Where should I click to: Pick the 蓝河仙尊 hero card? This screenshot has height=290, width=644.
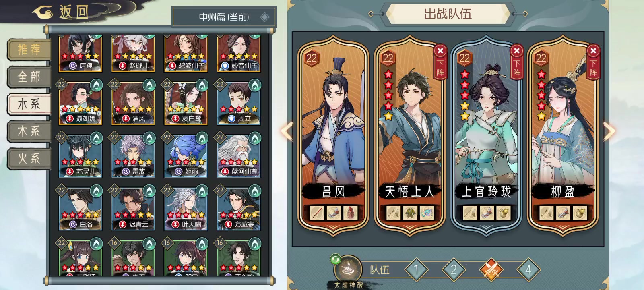point(239,155)
